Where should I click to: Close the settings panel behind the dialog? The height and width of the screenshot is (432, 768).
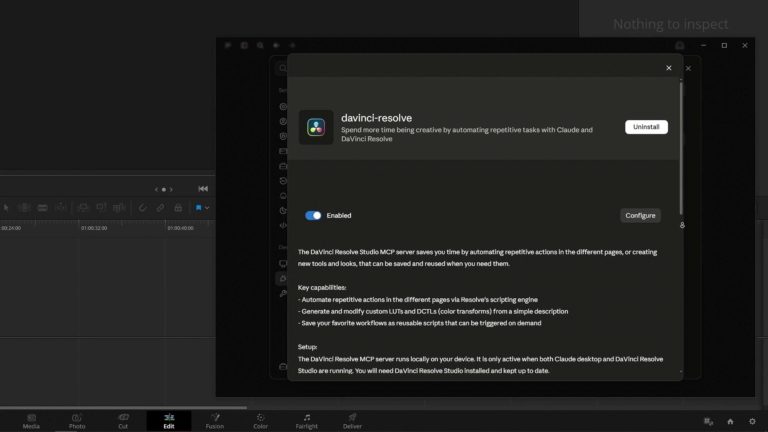pyautogui.click(x=688, y=68)
